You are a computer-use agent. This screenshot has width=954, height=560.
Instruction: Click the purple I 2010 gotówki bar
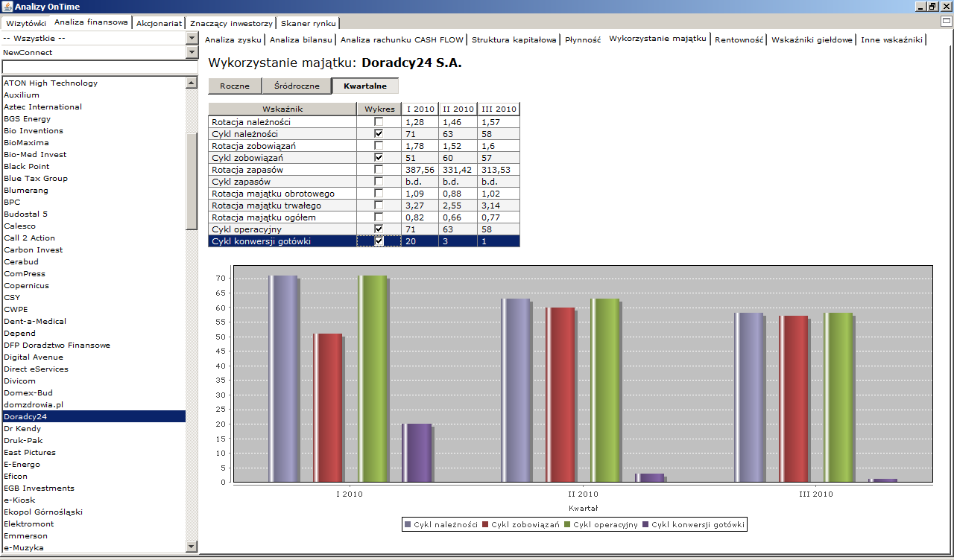click(417, 453)
